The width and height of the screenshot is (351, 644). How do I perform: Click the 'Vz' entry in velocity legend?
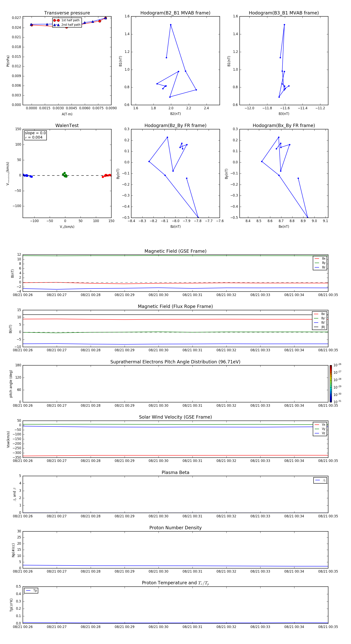320,433
